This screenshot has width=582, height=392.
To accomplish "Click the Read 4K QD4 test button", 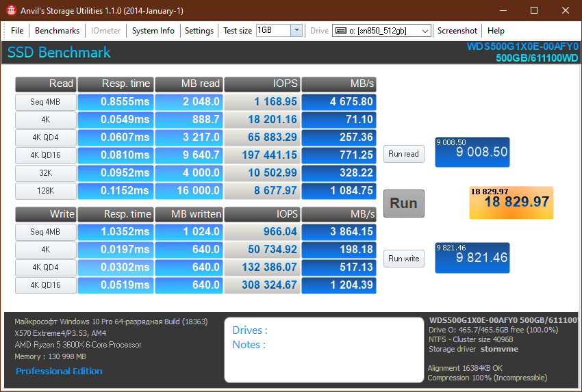I will click(x=46, y=138).
